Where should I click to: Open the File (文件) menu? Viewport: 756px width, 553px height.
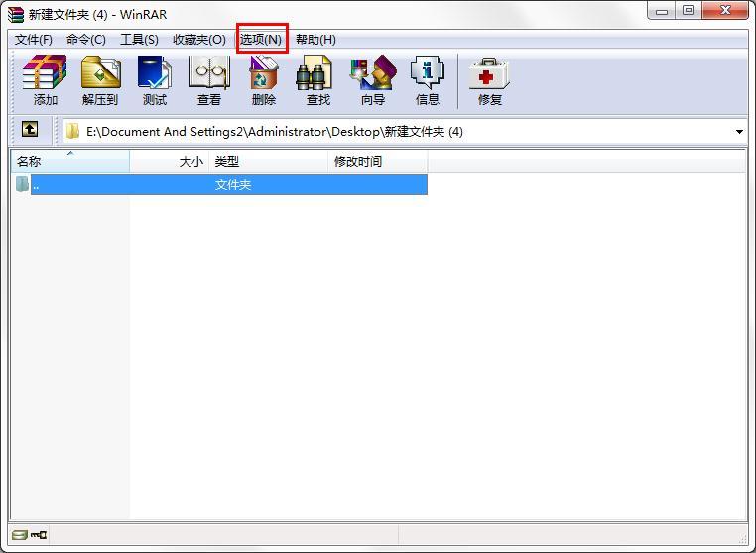click(34, 40)
